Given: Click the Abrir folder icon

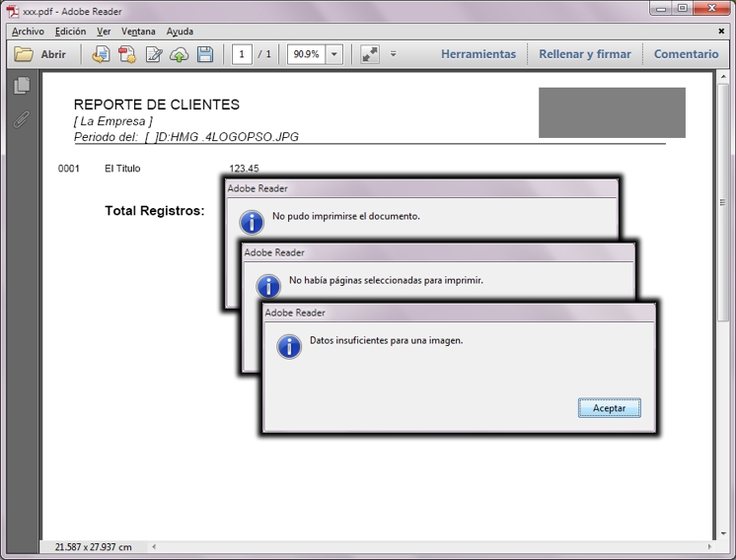Looking at the screenshot, I should coord(25,54).
